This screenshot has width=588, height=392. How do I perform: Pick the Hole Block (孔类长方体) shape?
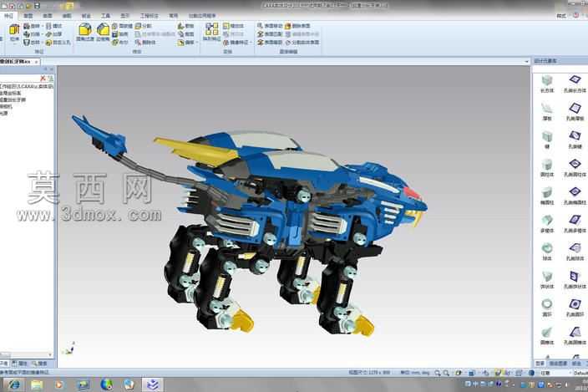575,84
